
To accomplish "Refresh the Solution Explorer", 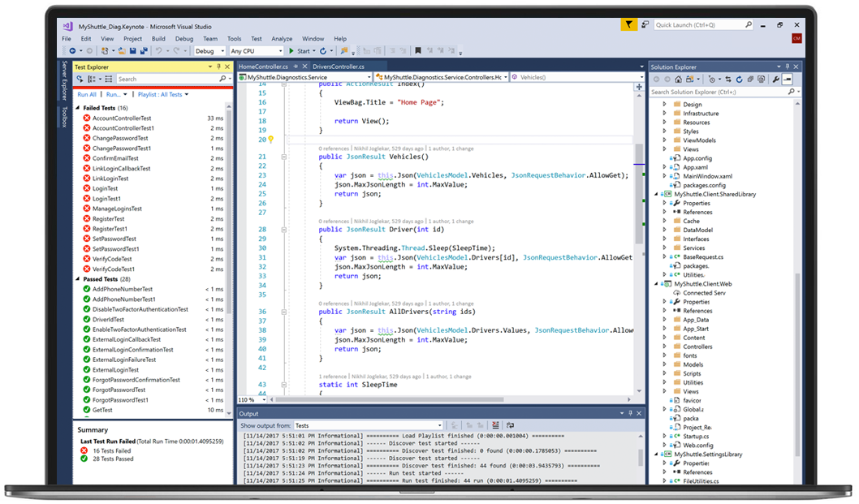I will (x=740, y=79).
